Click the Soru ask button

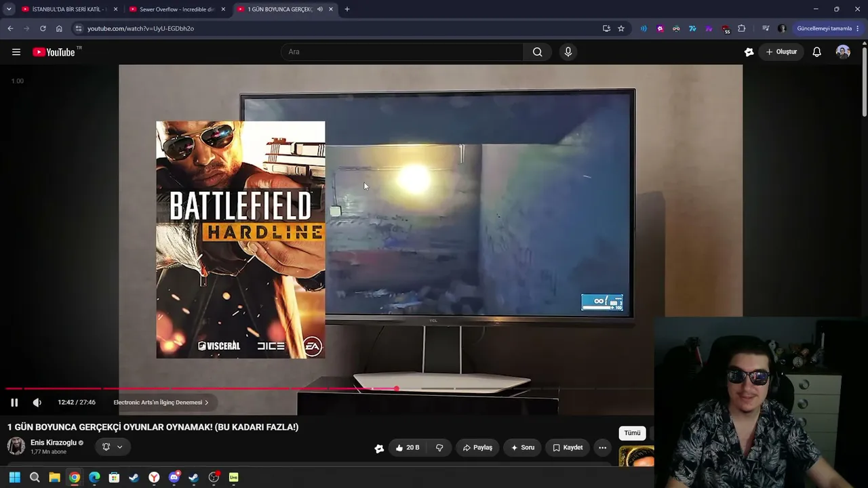point(522,447)
